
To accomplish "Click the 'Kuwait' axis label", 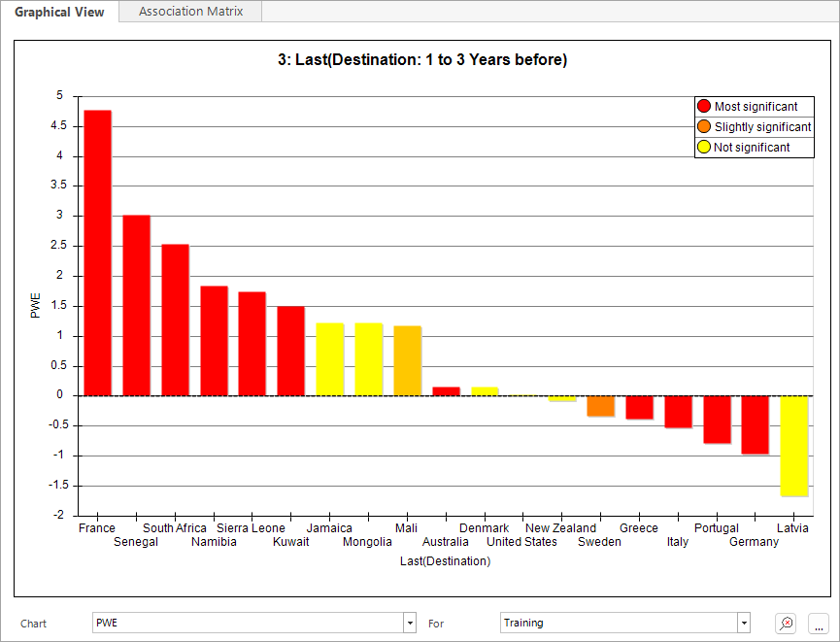I will tap(291, 542).
